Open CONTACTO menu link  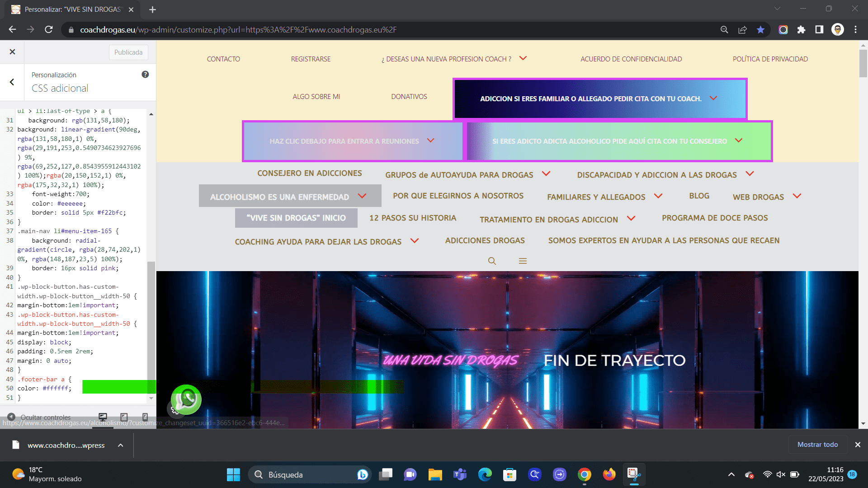tap(223, 59)
